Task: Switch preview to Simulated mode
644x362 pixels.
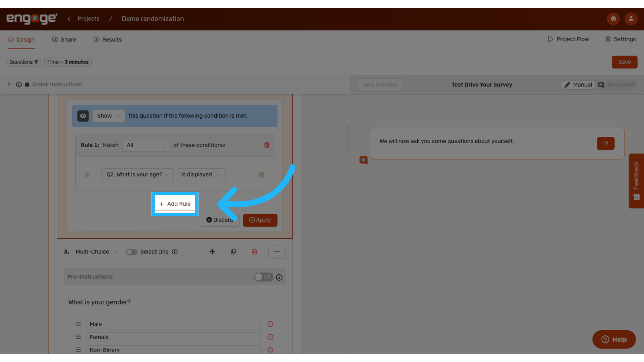Action: 616,85
